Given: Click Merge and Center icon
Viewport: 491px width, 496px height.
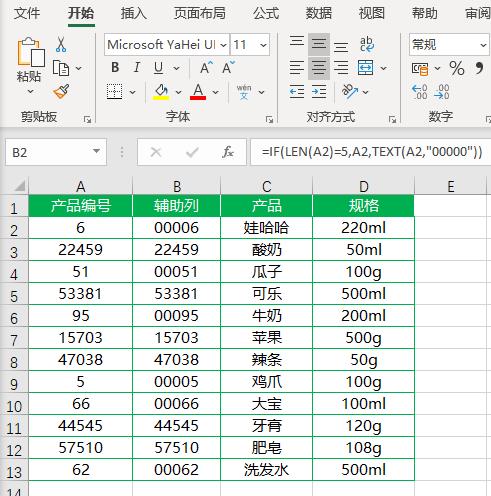Looking at the screenshot, I should pyautogui.click(x=365, y=68).
